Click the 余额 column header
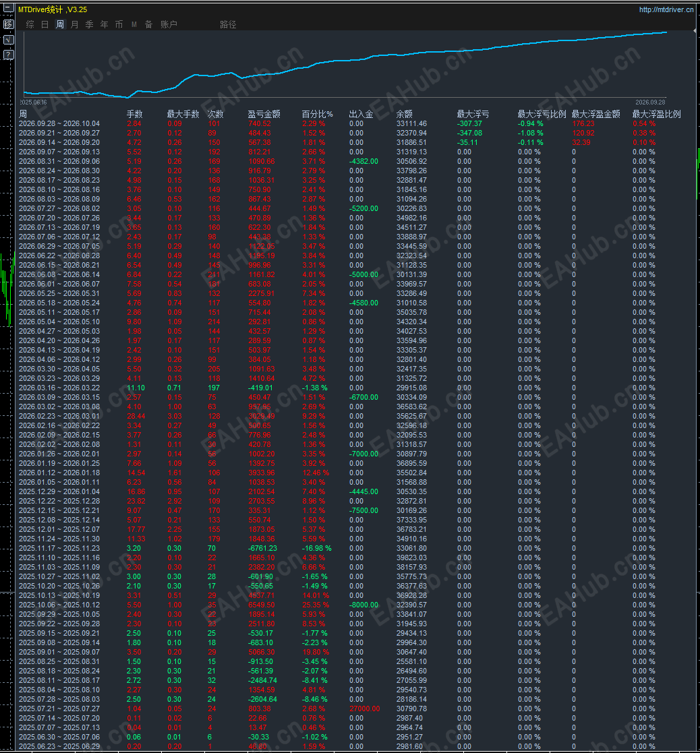This screenshot has height=753, width=700. [x=405, y=114]
